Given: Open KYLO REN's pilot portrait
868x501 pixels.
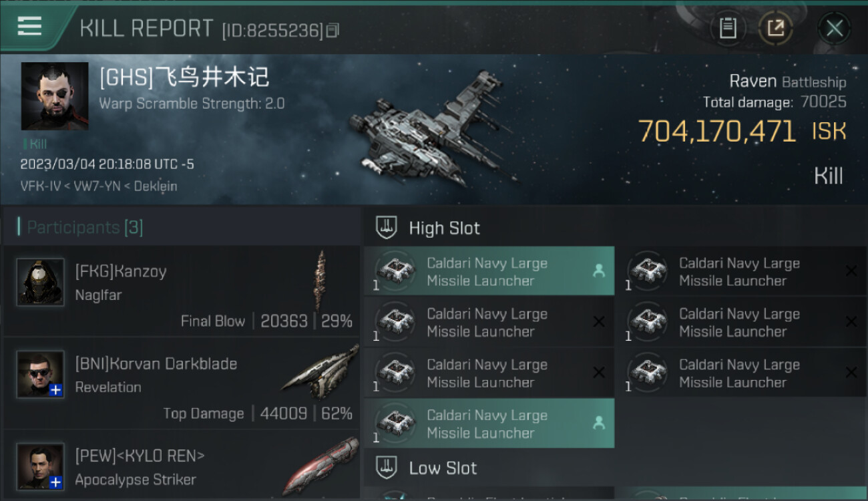Looking at the screenshot, I should coord(41,466).
